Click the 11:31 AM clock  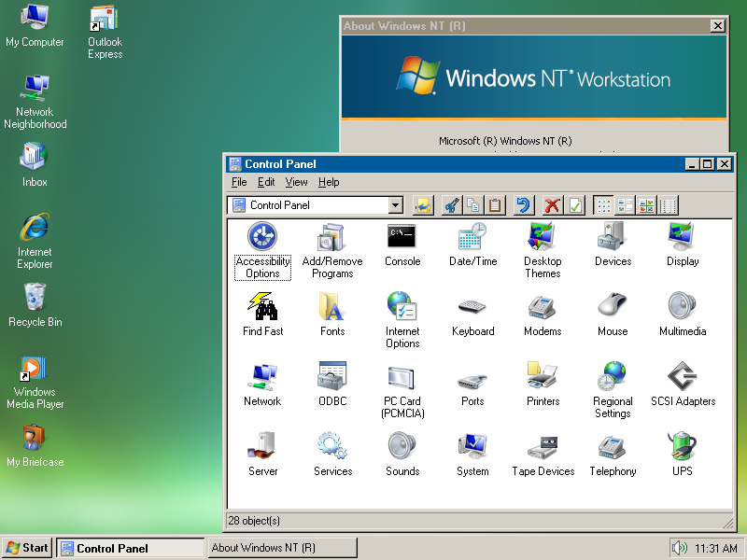(715, 549)
